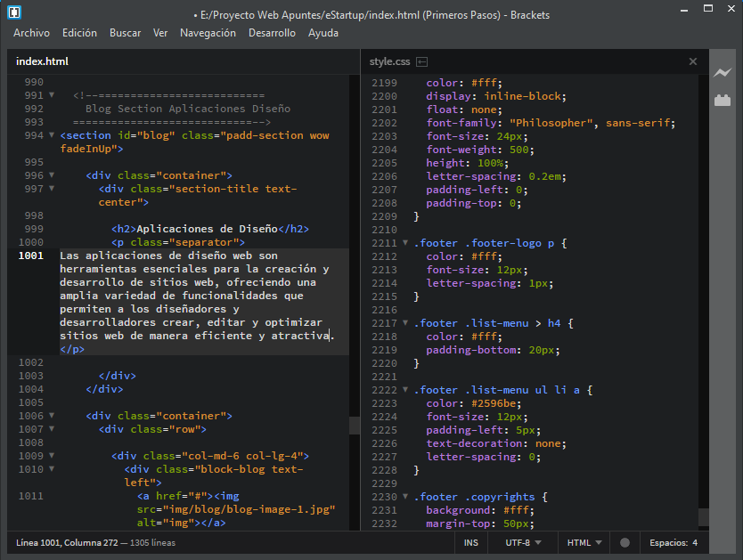Click the img/blog/blog-image-1.jpg src path
Screen dimensions: 743x560
249,509
